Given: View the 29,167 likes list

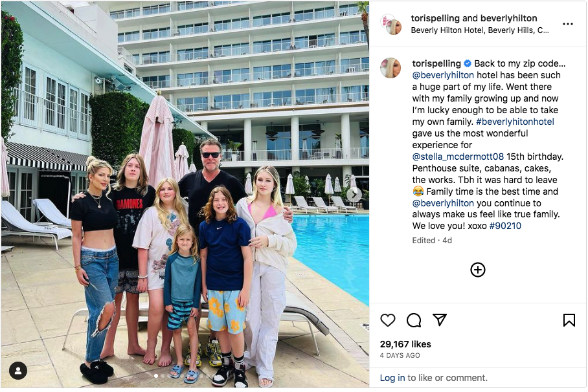Looking at the screenshot, I should click(x=405, y=344).
